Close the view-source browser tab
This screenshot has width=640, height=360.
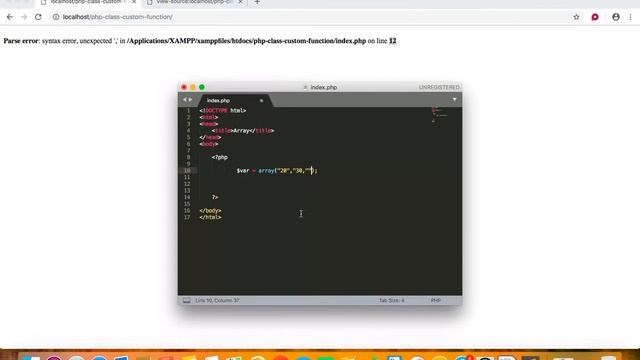click(x=240, y=2)
